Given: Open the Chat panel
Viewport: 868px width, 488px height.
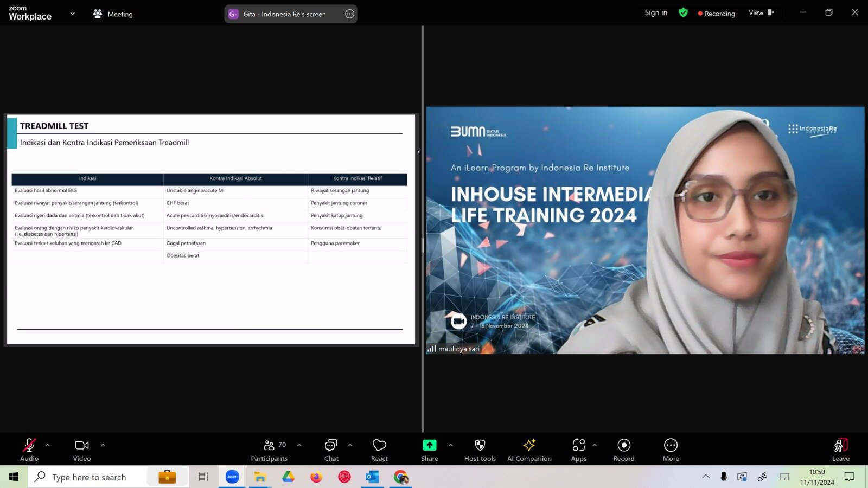Looking at the screenshot, I should pos(331,450).
